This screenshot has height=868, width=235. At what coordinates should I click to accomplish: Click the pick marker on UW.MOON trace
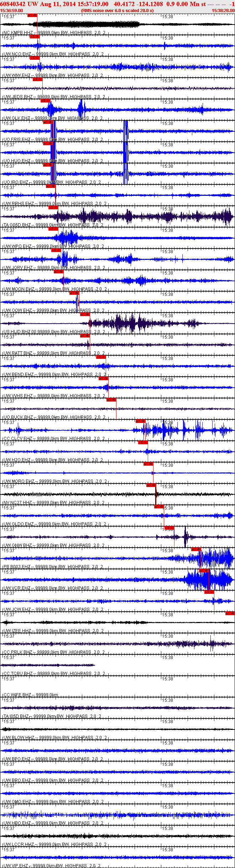coord(58,272)
